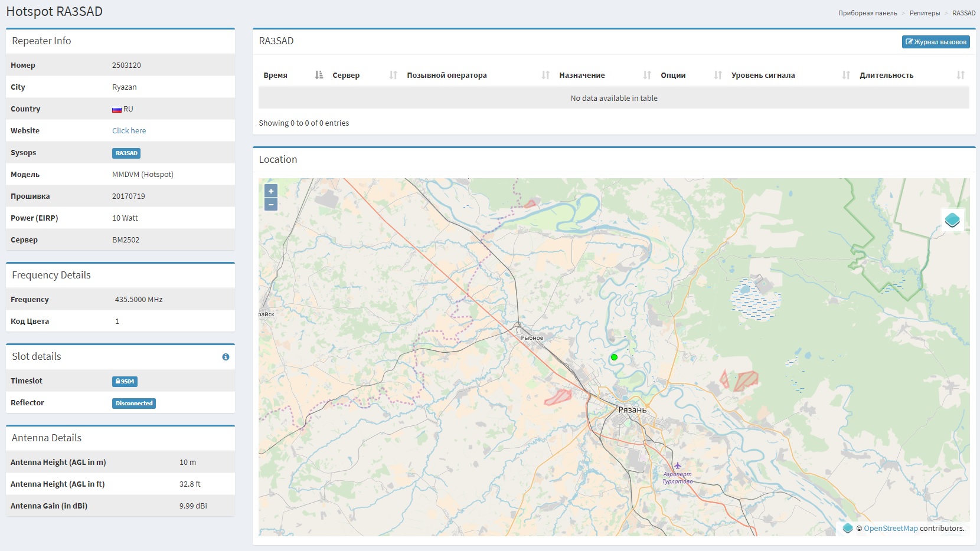Viewport: 980px width, 551px height.
Task: Click the Slot details info icon
Action: pyautogui.click(x=226, y=357)
